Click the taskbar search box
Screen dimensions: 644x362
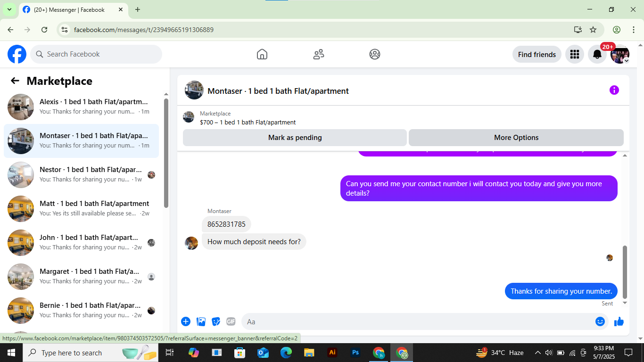[91, 353]
